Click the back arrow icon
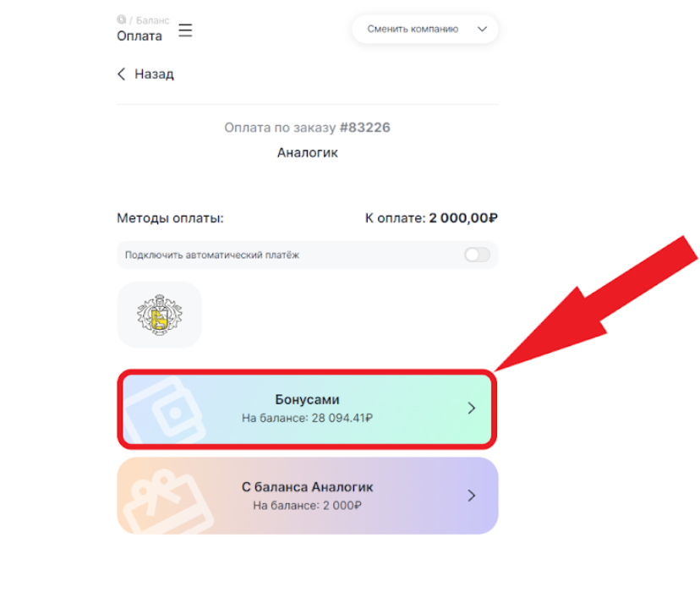Image resolution: width=700 pixels, height=598 pixels. [122, 74]
